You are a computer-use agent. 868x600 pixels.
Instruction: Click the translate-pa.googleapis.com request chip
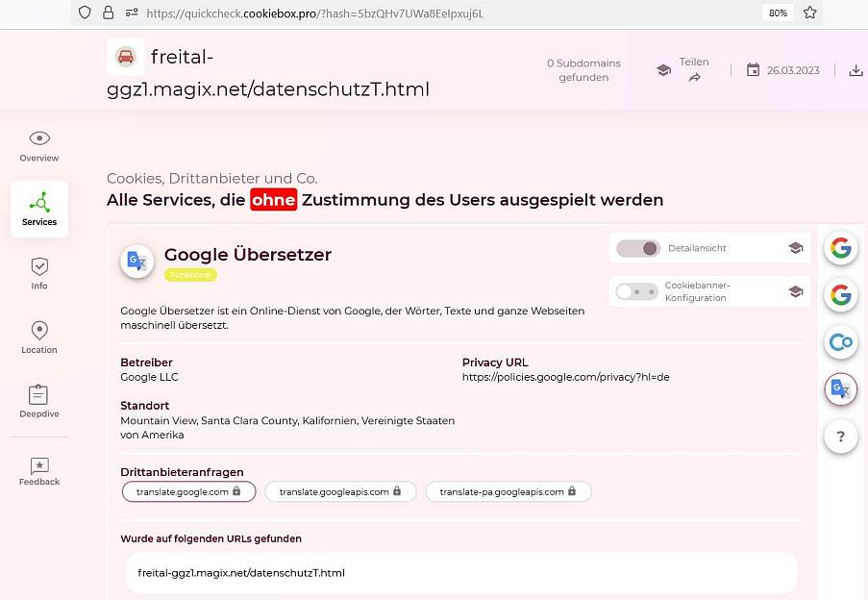[508, 491]
